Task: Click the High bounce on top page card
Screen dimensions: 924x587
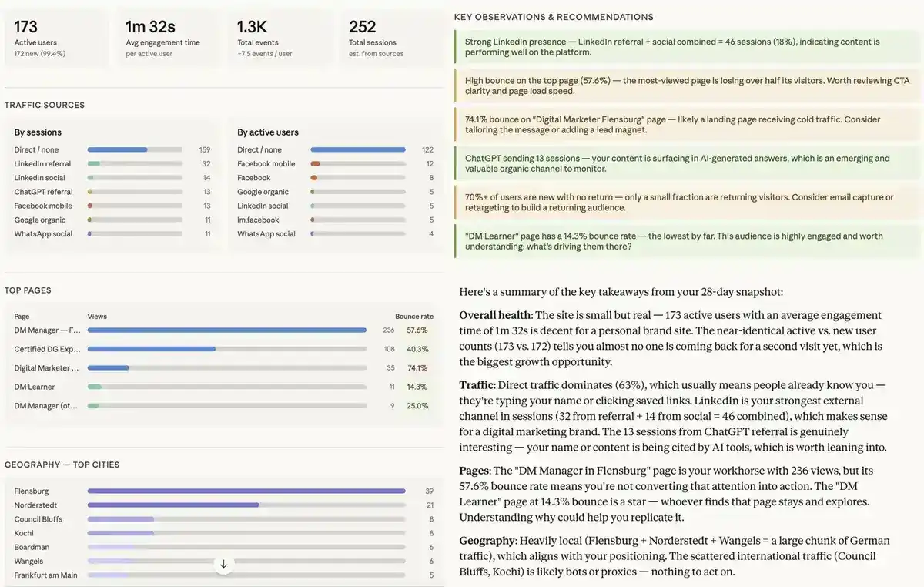Action: [688, 86]
